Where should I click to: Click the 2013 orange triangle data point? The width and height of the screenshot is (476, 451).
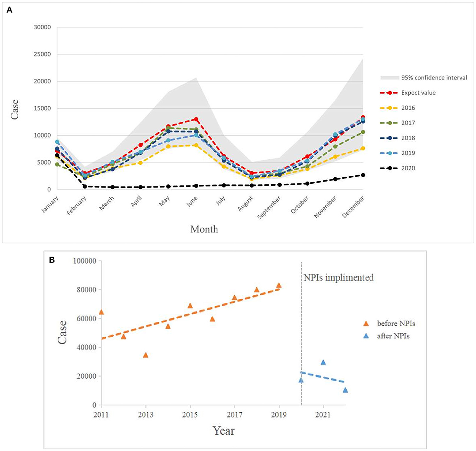145,355
